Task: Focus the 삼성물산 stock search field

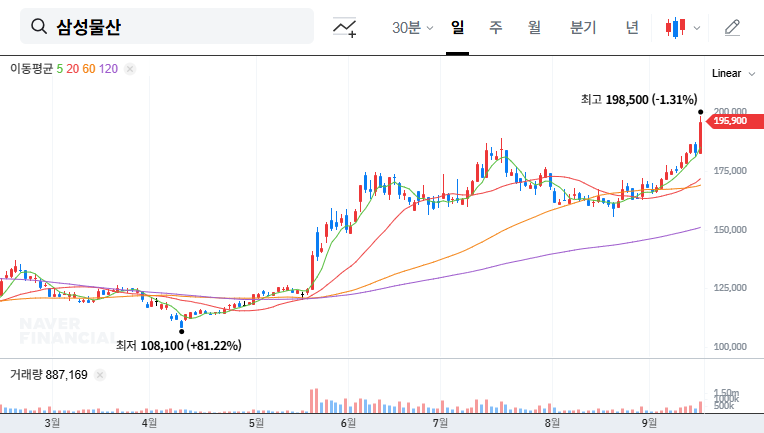Action: (167, 26)
